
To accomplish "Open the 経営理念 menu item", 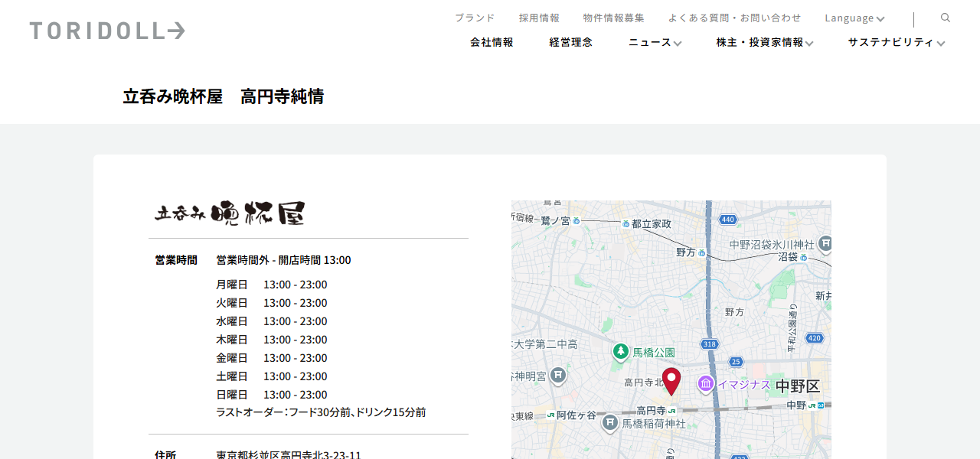I will pos(570,42).
